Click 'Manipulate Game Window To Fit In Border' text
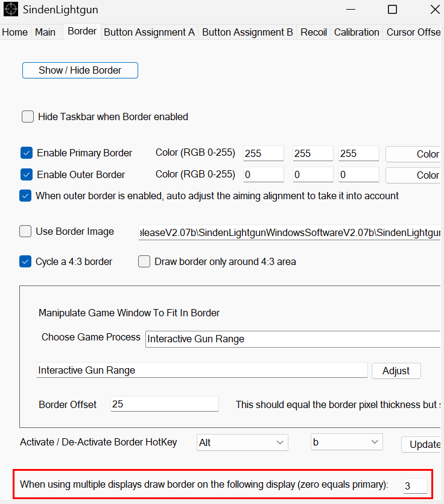Image resolution: width=444 pixels, height=504 pixels. coord(129,313)
